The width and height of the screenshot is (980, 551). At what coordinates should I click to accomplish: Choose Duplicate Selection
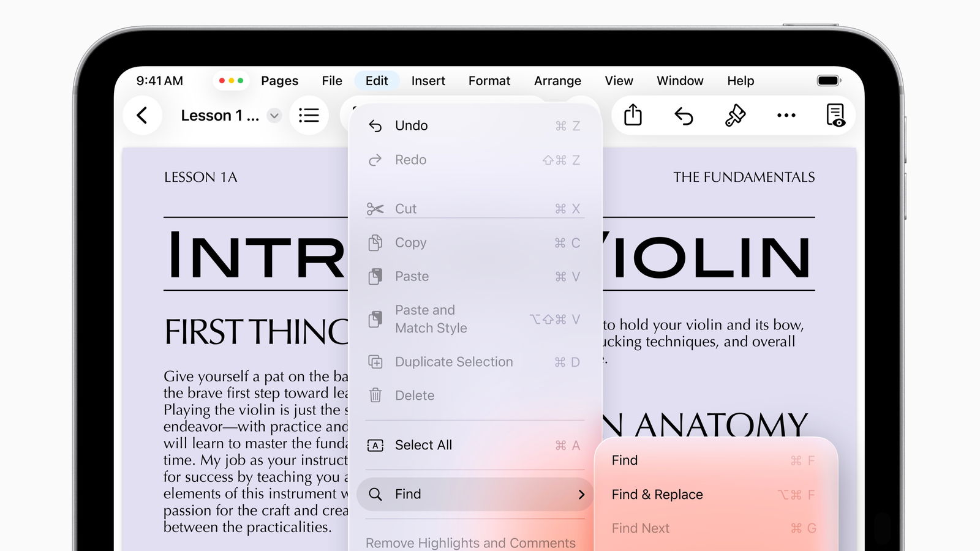[475, 362]
